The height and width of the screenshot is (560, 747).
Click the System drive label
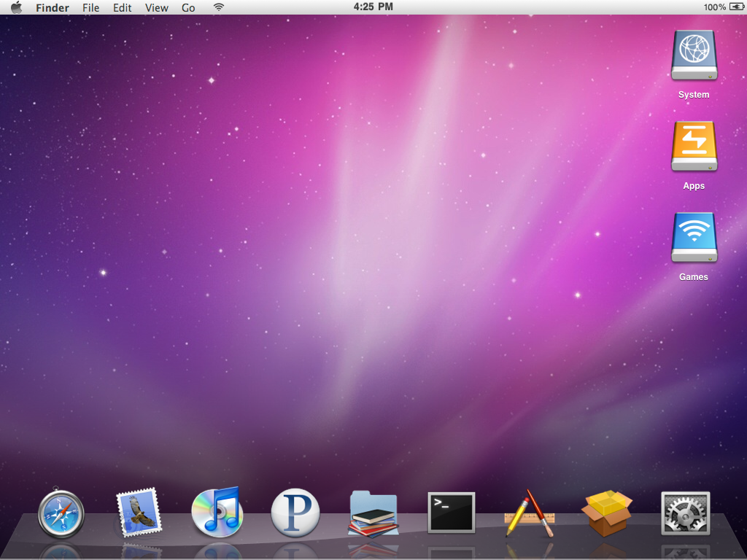pos(694,95)
